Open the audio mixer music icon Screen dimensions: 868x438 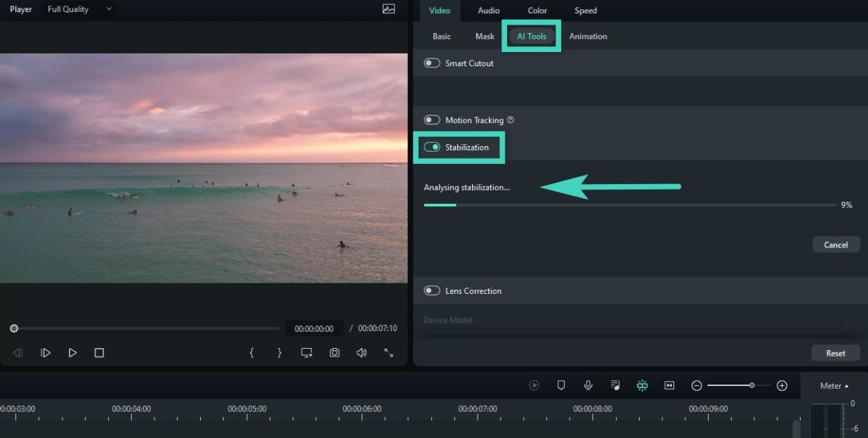615,385
